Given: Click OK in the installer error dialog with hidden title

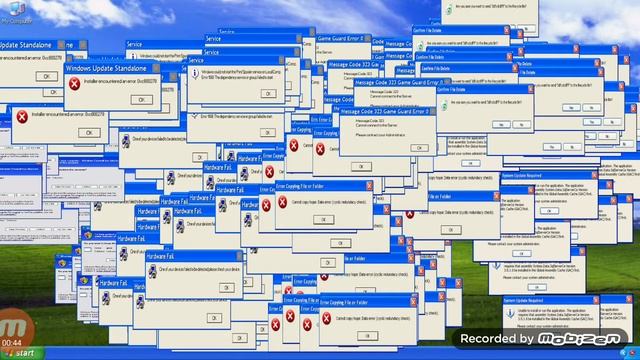Looking at the screenshot, I should 89,133.
